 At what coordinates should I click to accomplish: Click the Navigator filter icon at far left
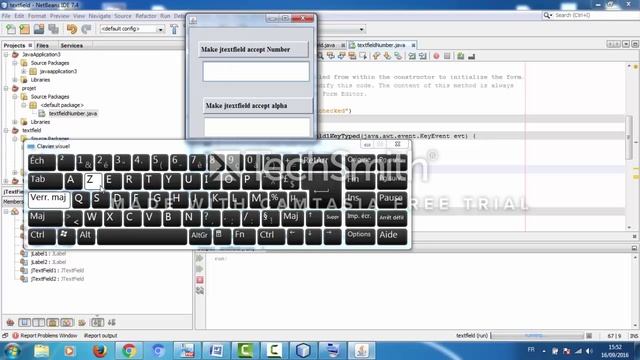tap(10, 322)
